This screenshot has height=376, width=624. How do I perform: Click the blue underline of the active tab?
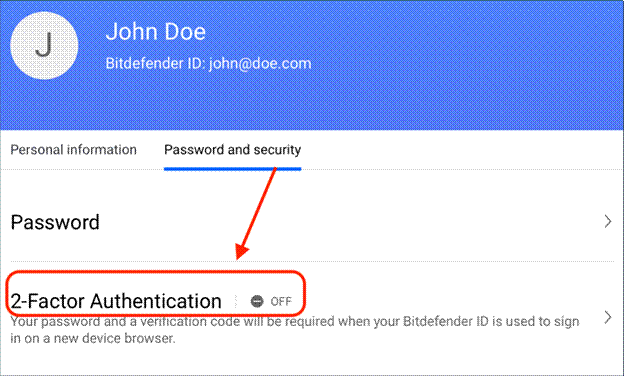pos(232,169)
